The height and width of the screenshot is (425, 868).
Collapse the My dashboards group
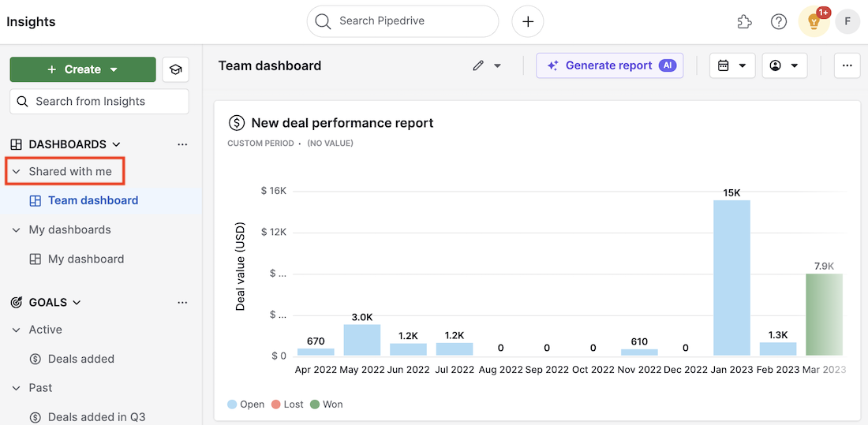click(16, 229)
